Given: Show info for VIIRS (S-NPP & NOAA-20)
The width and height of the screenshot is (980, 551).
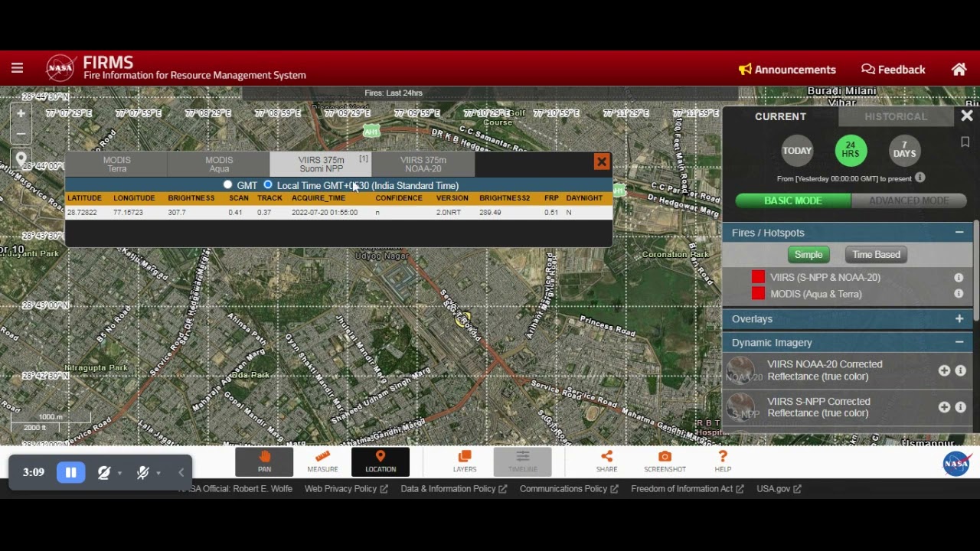Looking at the screenshot, I should (x=959, y=278).
